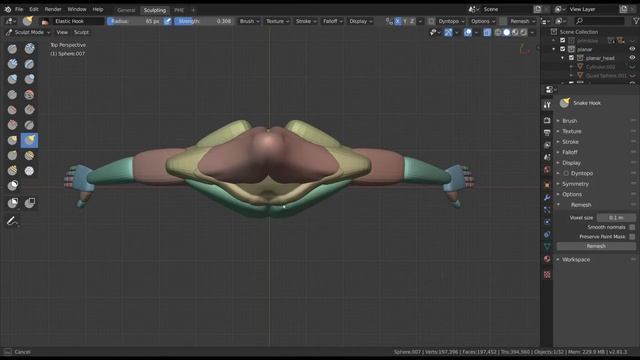Expand the Workspace panel
Viewport: 640px width, 360px height.
tap(576, 260)
